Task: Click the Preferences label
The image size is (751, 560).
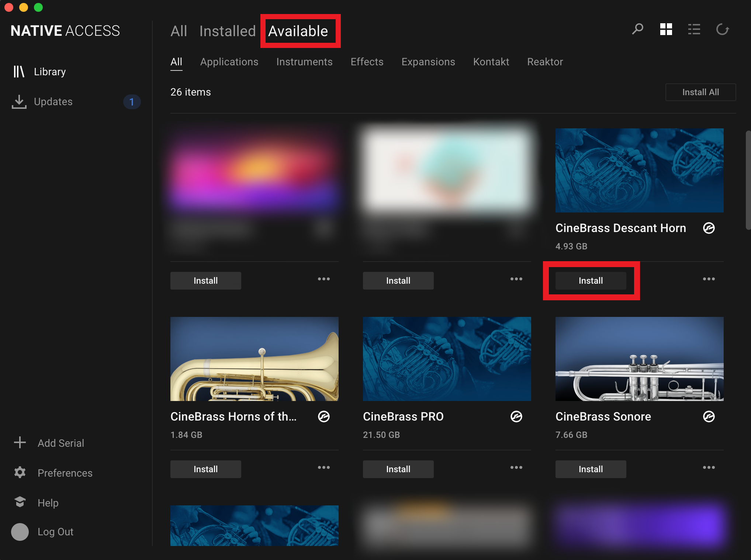Action: coord(65,473)
